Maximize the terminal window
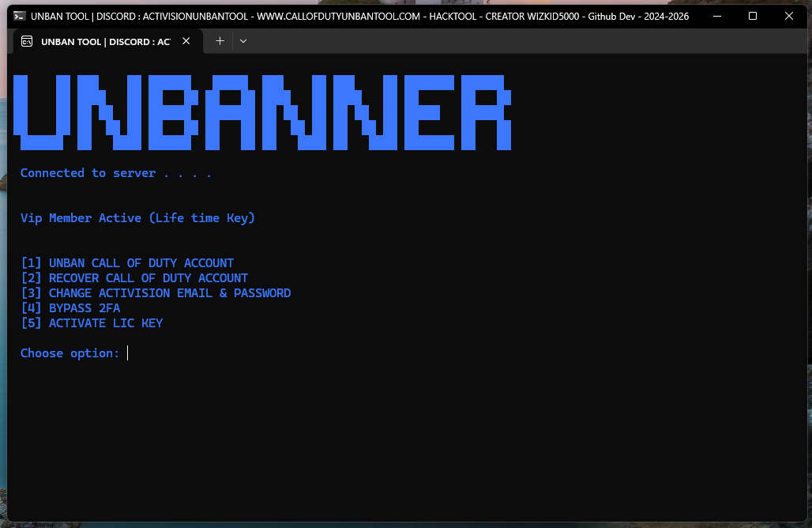Viewport: 812px width, 528px height. (x=753, y=16)
